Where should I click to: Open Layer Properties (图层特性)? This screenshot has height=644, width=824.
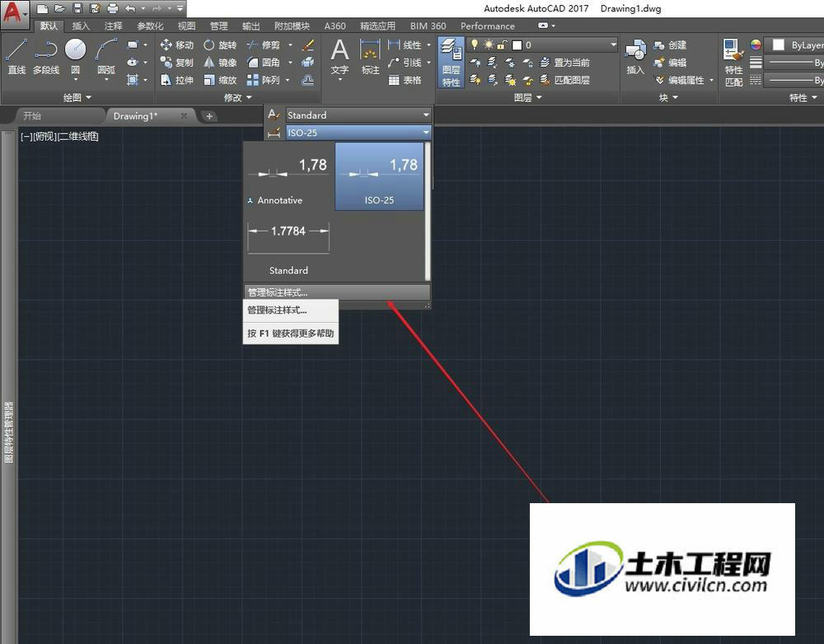[451, 62]
